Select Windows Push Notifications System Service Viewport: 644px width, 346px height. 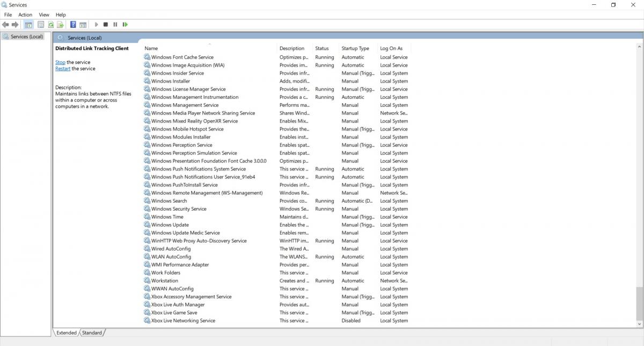tap(276, 169)
